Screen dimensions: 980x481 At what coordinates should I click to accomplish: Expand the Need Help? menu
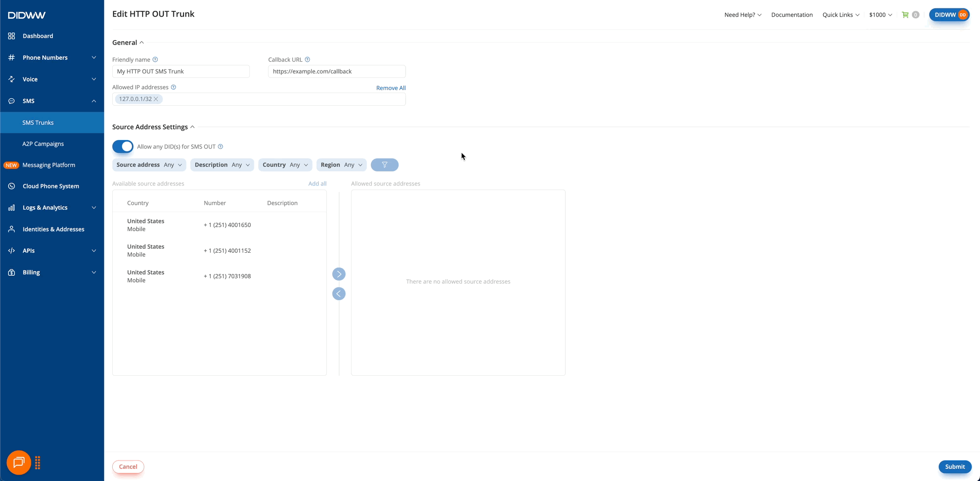click(x=743, y=15)
